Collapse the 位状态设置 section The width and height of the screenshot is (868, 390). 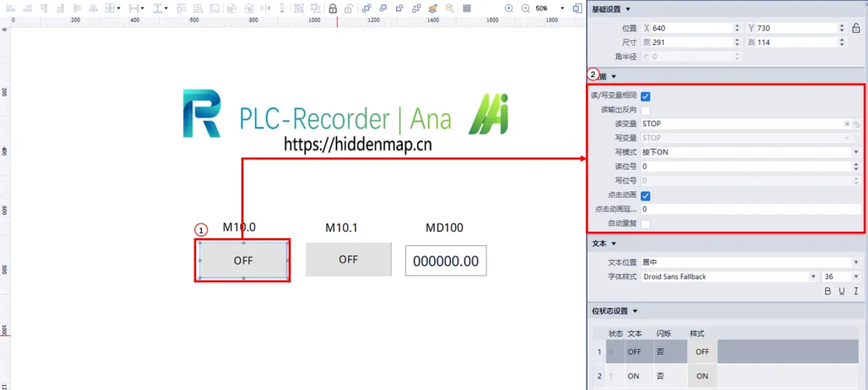635,311
